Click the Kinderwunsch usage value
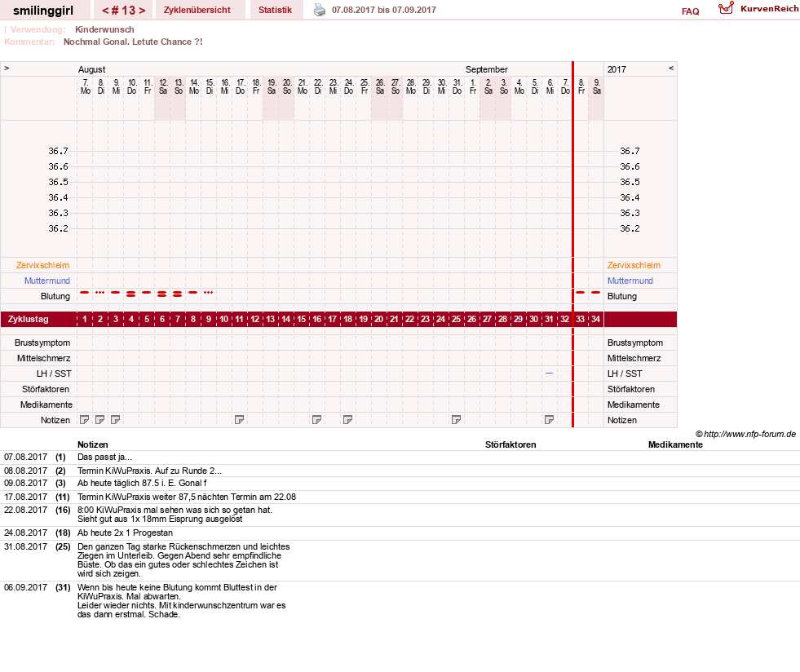This screenshot has height=672, width=800. tap(104, 29)
